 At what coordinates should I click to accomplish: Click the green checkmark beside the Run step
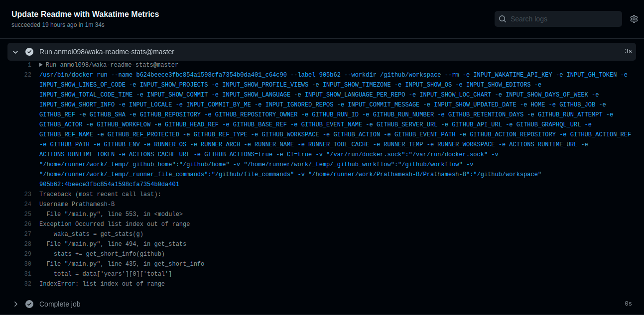pyautogui.click(x=29, y=51)
